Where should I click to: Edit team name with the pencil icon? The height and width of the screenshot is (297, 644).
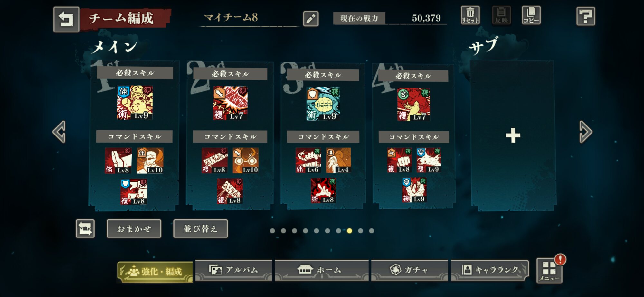click(x=311, y=19)
